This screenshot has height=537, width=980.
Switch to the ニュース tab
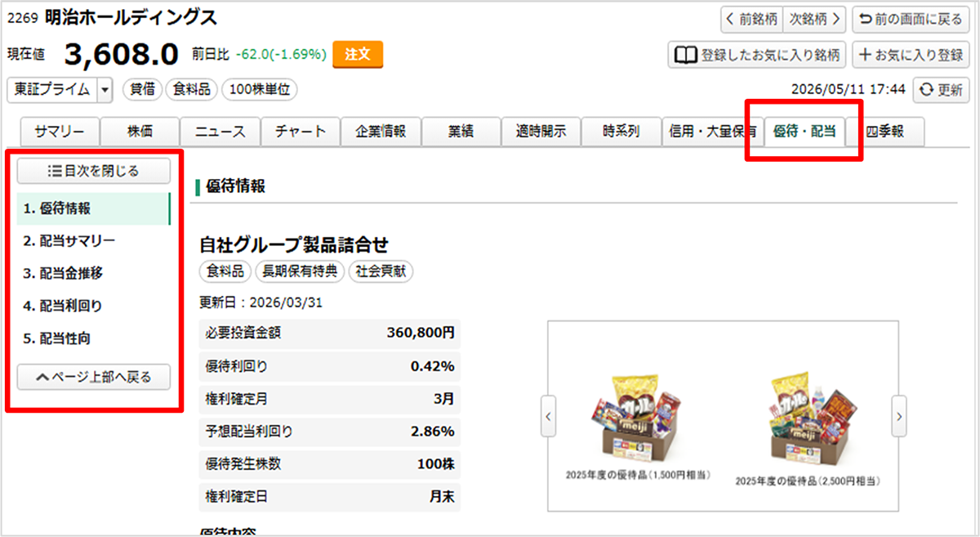click(220, 132)
